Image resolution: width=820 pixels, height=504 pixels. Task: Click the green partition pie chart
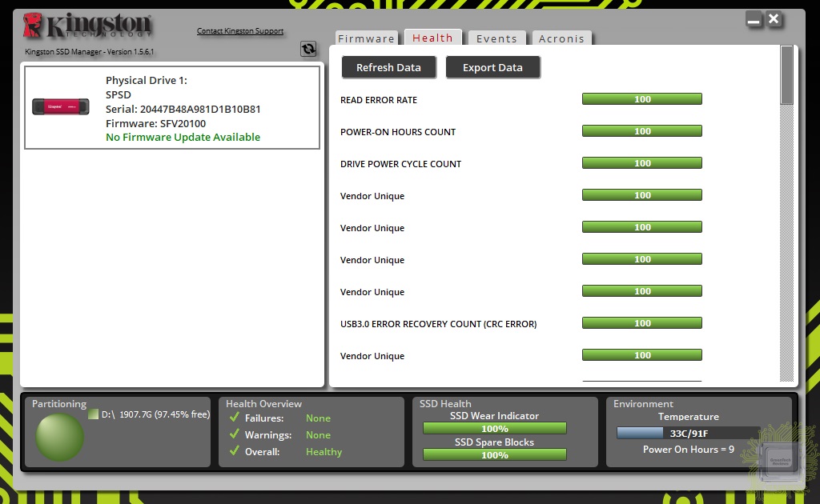tap(60, 437)
